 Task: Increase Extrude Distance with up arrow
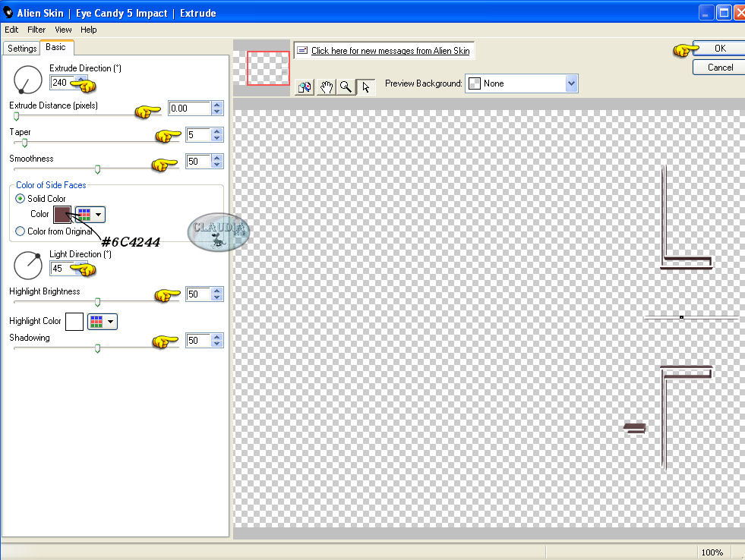pyautogui.click(x=217, y=105)
